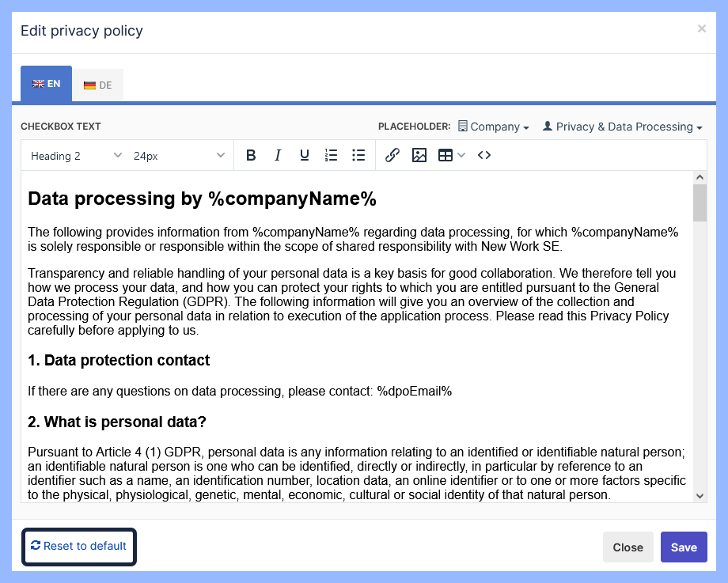Open the Heading 2 style dropdown
The width and height of the screenshot is (728, 583).
click(x=76, y=156)
